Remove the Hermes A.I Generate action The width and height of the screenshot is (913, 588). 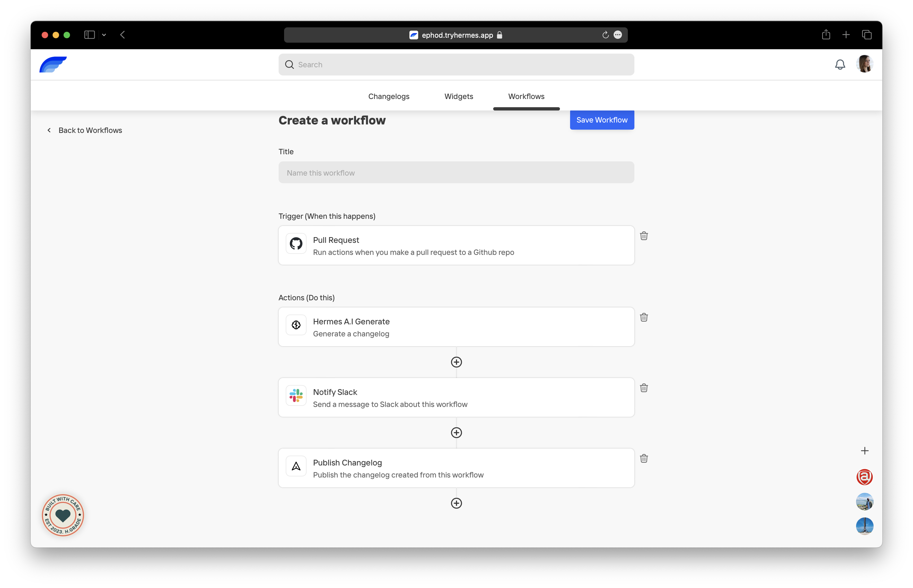[x=644, y=317]
